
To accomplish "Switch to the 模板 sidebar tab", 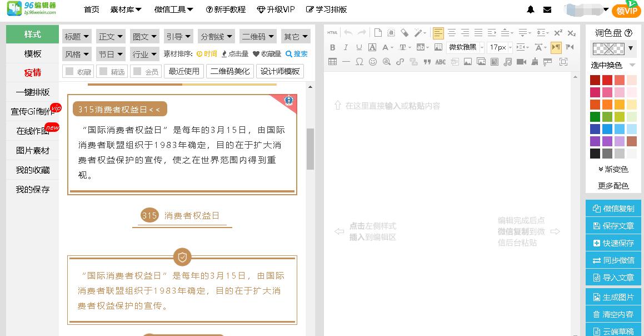I will (x=33, y=53).
